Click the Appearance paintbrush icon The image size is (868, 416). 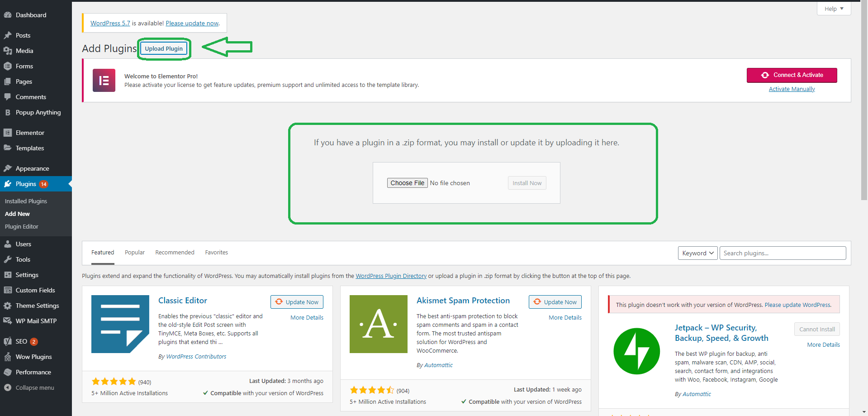pos(8,168)
